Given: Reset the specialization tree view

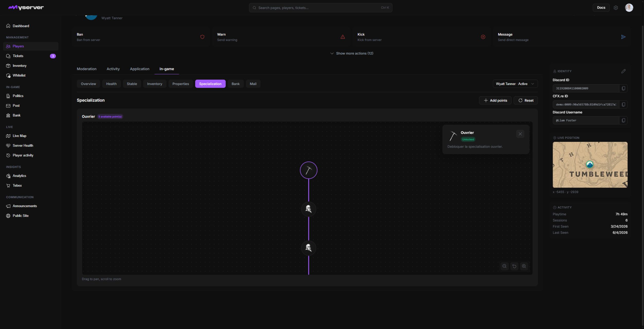Looking at the screenshot, I should [x=514, y=266].
